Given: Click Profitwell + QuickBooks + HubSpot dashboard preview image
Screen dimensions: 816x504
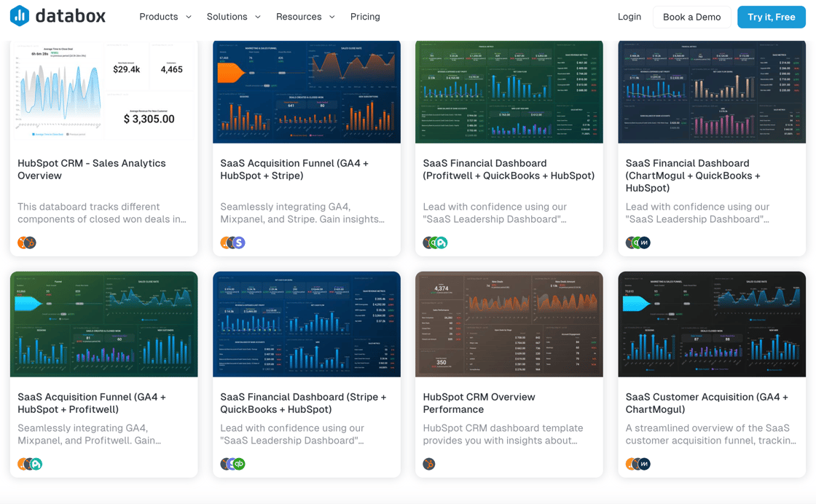Looking at the screenshot, I should point(509,92).
